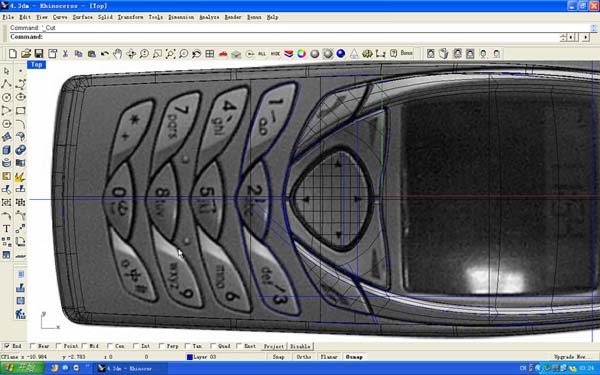600x375 pixels.
Task: Select the Text tool in sidebar
Action: pos(6,229)
